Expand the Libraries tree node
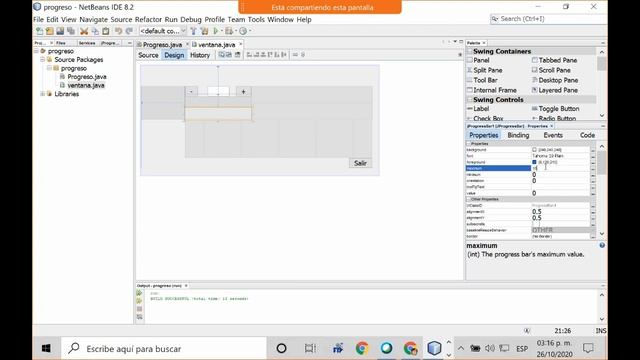The width and height of the screenshot is (640, 360). 42,94
